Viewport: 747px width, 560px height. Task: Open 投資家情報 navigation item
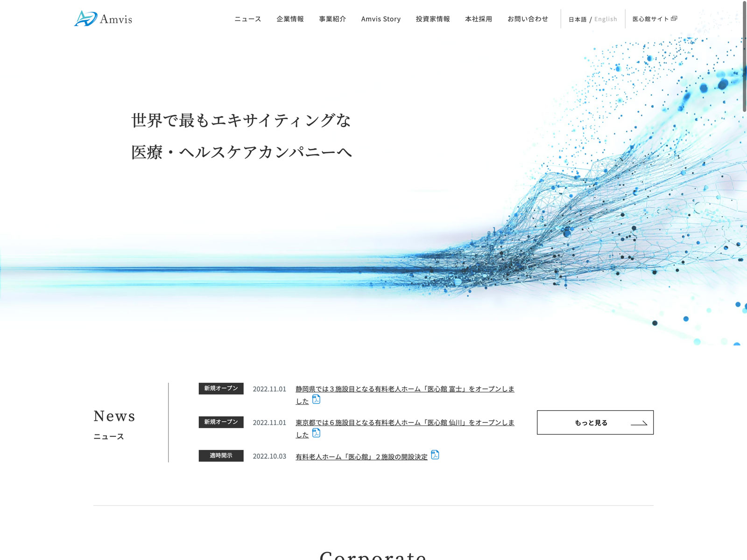coord(432,19)
